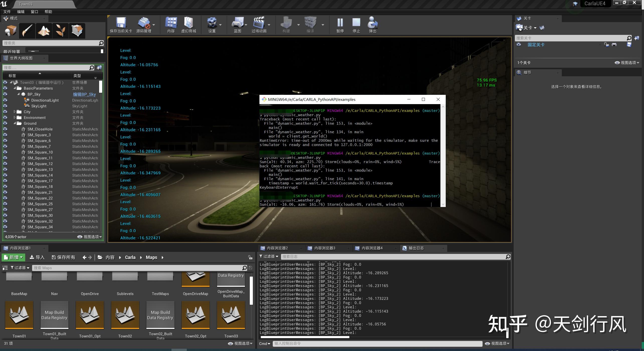Collapse the Ground folder in World Outliner
The width and height of the screenshot is (644, 351).
(x=15, y=123)
